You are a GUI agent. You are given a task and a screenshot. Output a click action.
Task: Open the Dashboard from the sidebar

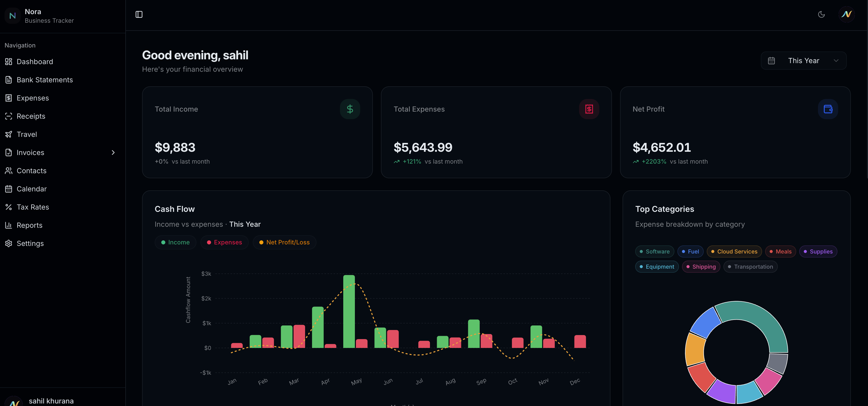35,62
